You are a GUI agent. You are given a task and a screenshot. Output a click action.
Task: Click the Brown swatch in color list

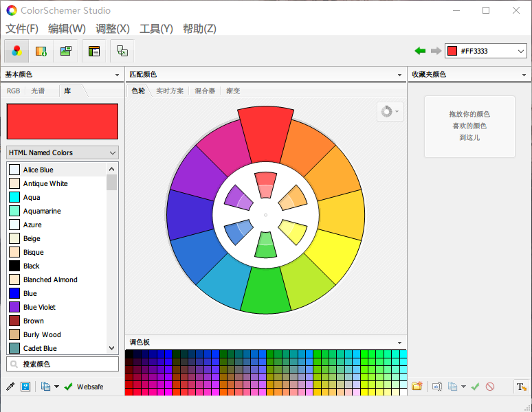[14, 321]
